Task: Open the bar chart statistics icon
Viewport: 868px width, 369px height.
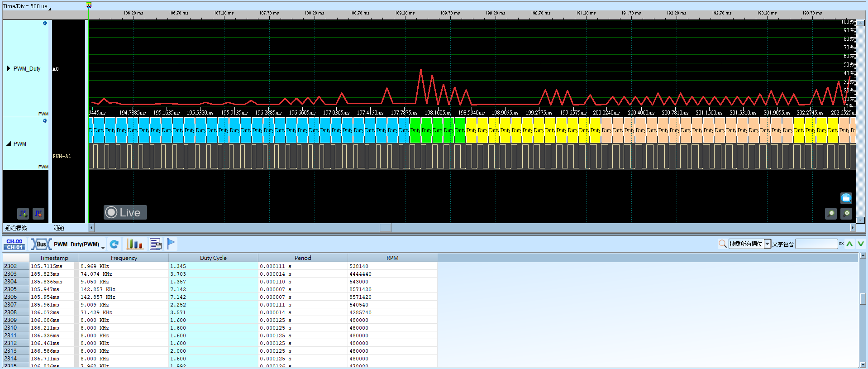Action: pyautogui.click(x=135, y=244)
